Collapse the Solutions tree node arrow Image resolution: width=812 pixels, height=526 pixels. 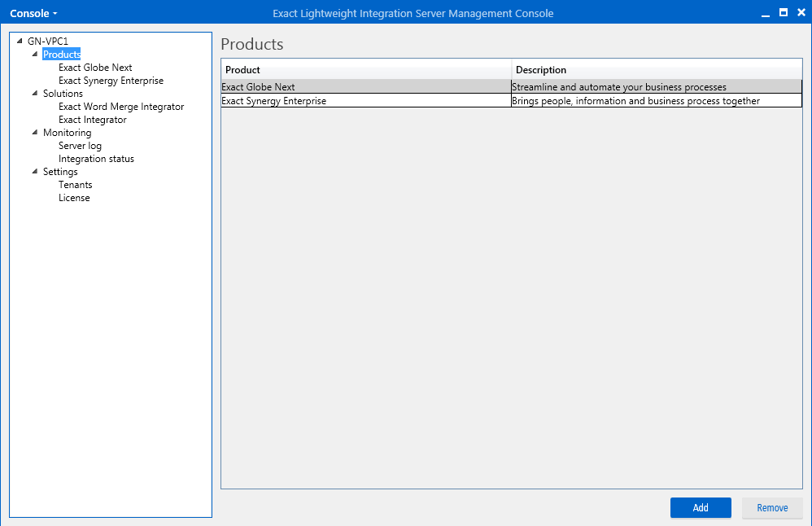tap(35, 94)
